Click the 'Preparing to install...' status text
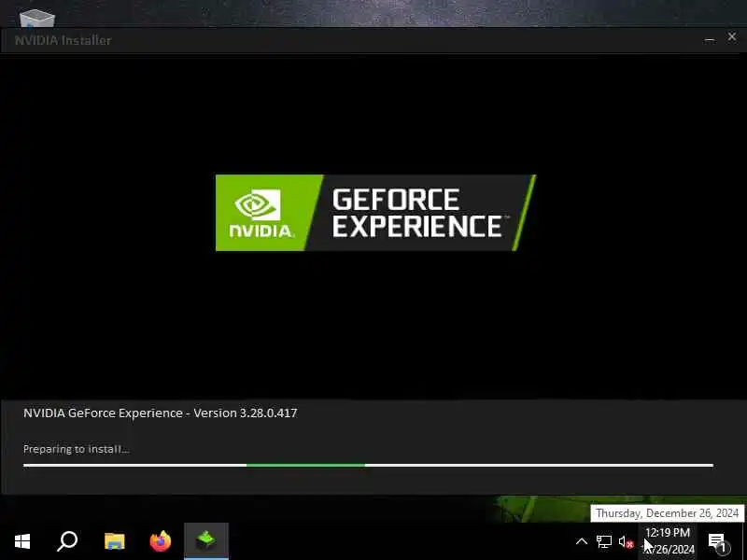Image resolution: width=747 pixels, height=560 pixels. click(77, 449)
